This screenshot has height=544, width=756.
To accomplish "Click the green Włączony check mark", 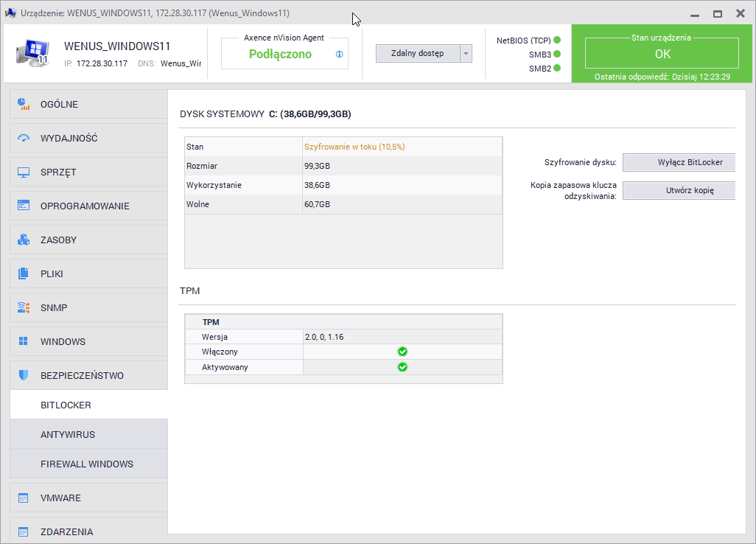I will (x=402, y=352).
